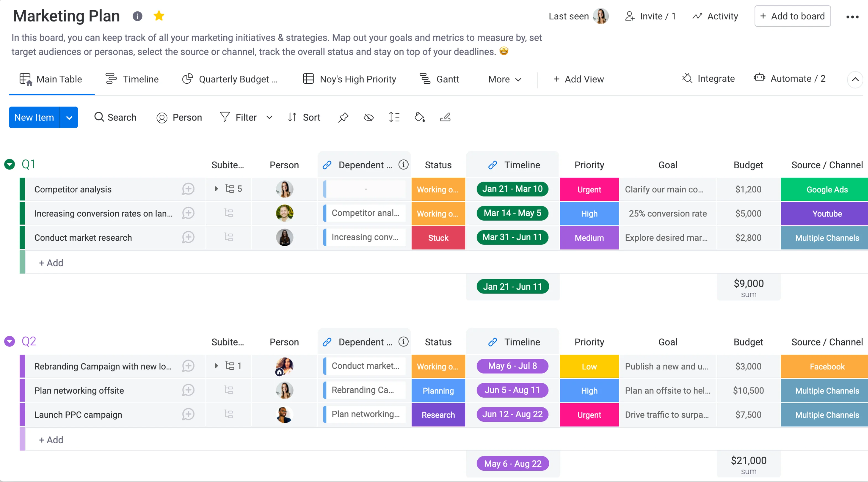Click the Add to board button
Image resolution: width=868 pixels, height=482 pixels.
(792, 16)
